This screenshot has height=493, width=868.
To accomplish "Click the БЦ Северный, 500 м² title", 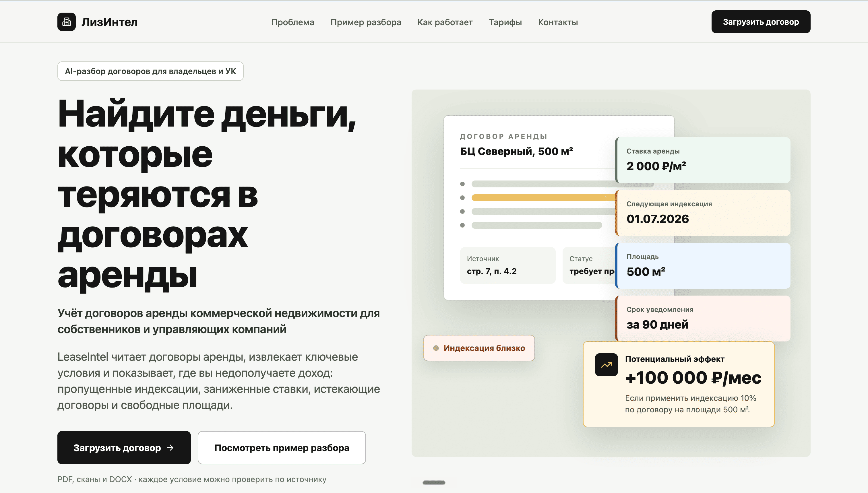I will point(516,151).
